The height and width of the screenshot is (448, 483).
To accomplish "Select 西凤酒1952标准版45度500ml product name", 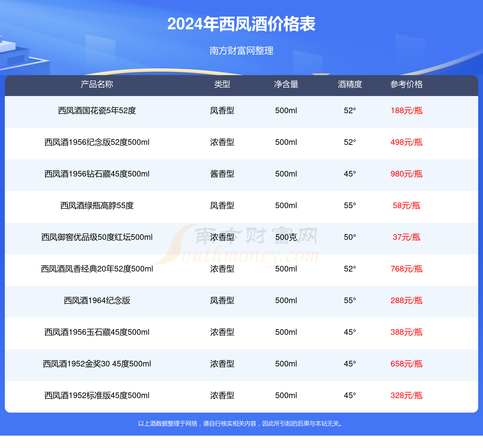I will tap(97, 395).
